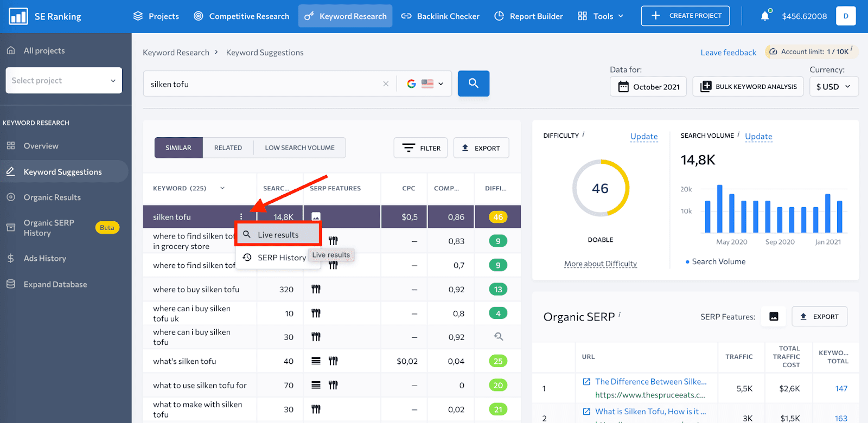The height and width of the screenshot is (423, 868).
Task: Open More about Difficulty link
Action: (x=601, y=264)
